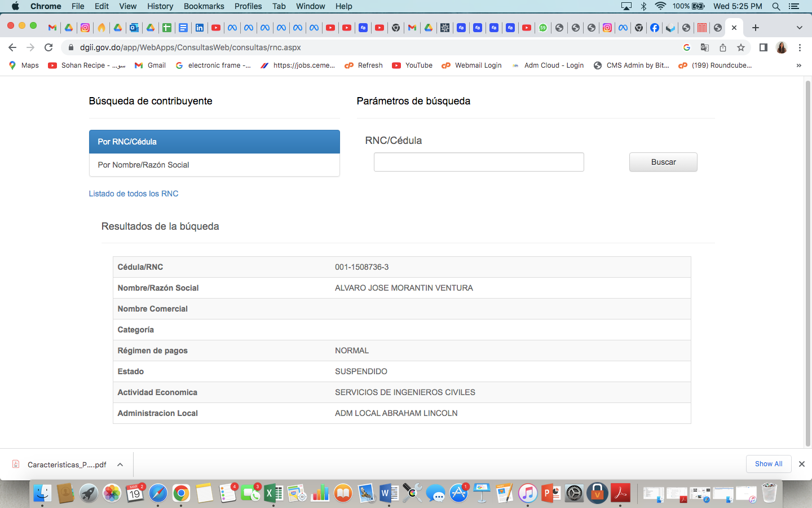Screen dimensions: 812x508
Task: Expand options for Caracteristicas PDF download
Action: (x=120, y=465)
